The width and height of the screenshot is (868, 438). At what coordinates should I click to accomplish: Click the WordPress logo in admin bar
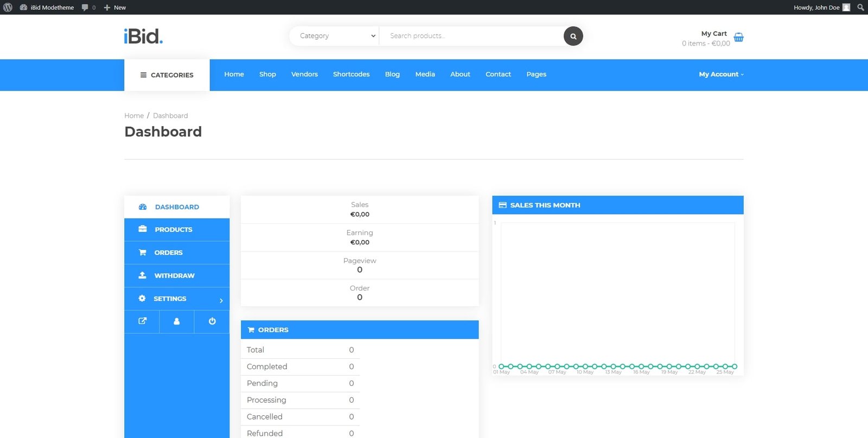pyautogui.click(x=8, y=8)
